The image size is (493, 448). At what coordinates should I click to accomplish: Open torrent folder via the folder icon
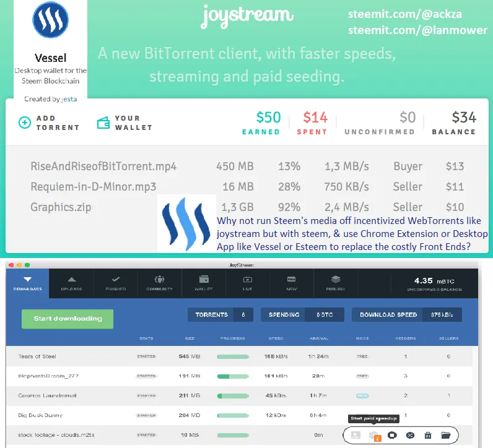(446, 435)
